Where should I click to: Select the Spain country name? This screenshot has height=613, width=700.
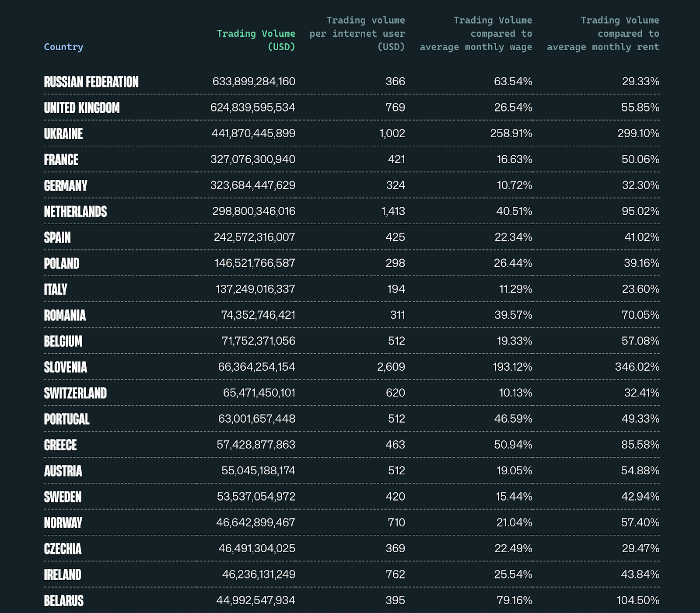[x=57, y=237]
